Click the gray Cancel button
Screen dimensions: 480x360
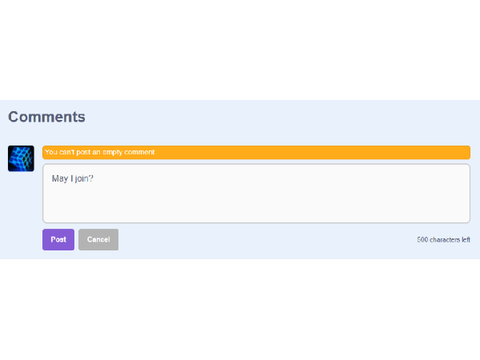point(98,239)
